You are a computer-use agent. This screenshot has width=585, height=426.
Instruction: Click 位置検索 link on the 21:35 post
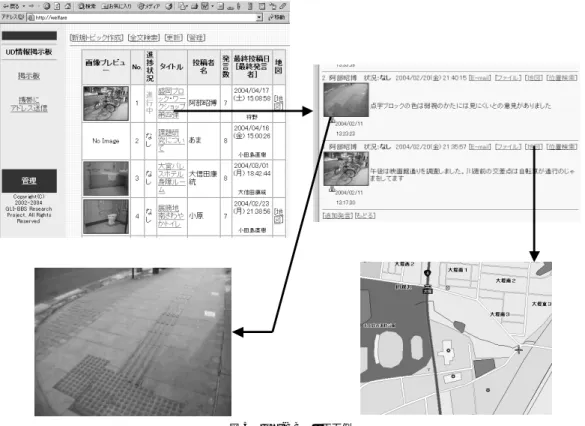[x=562, y=147]
